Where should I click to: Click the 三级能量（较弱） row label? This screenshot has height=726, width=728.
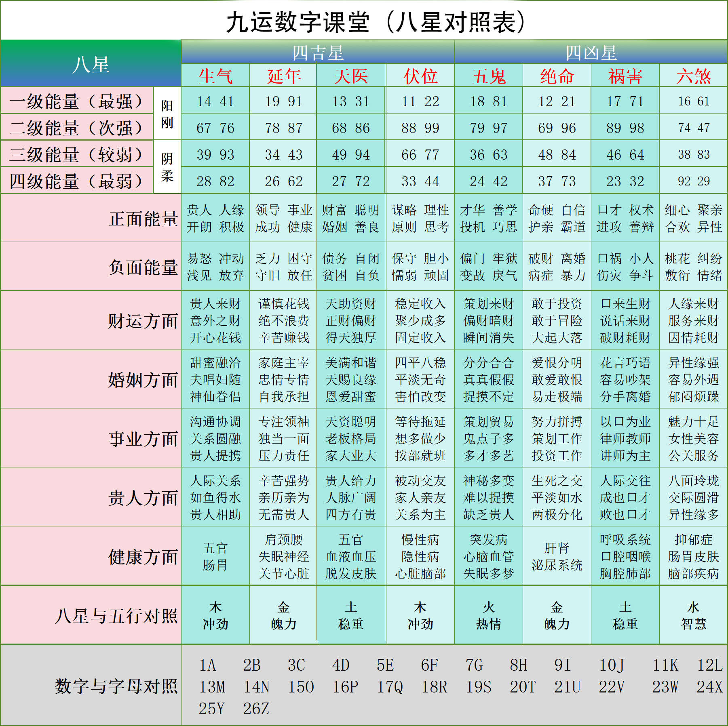tap(77, 154)
